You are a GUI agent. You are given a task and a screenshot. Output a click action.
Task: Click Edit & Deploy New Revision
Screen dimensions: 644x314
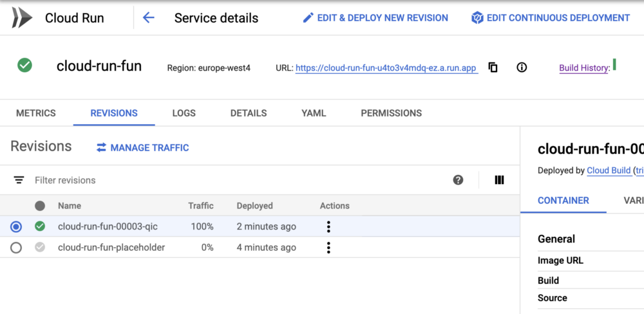pos(375,18)
